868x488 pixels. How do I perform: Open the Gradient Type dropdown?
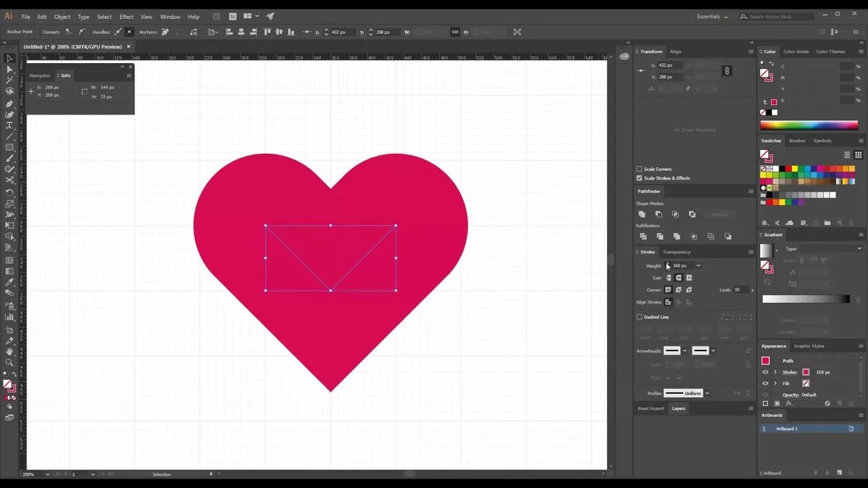(x=831, y=249)
